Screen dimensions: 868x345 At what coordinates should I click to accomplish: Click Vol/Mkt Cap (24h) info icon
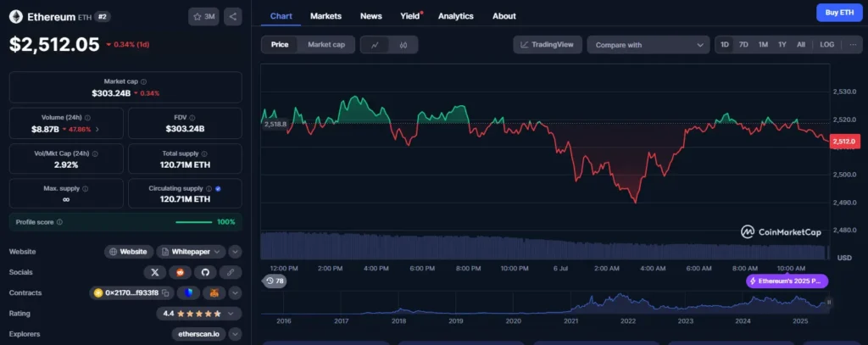tap(97, 153)
